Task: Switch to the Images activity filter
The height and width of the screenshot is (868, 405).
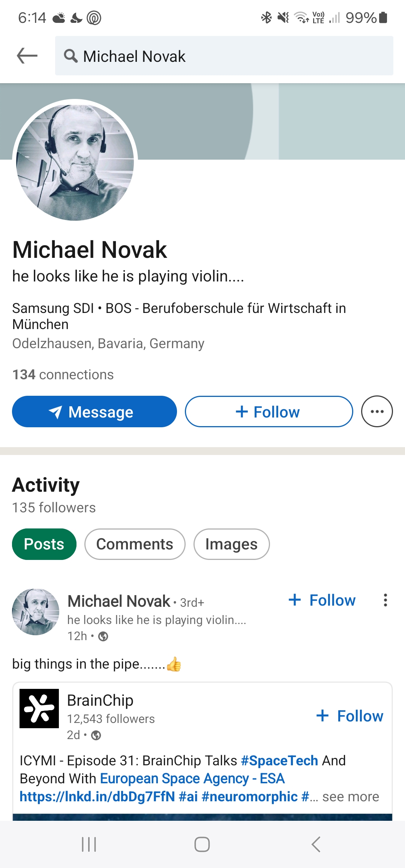Action: [x=231, y=544]
